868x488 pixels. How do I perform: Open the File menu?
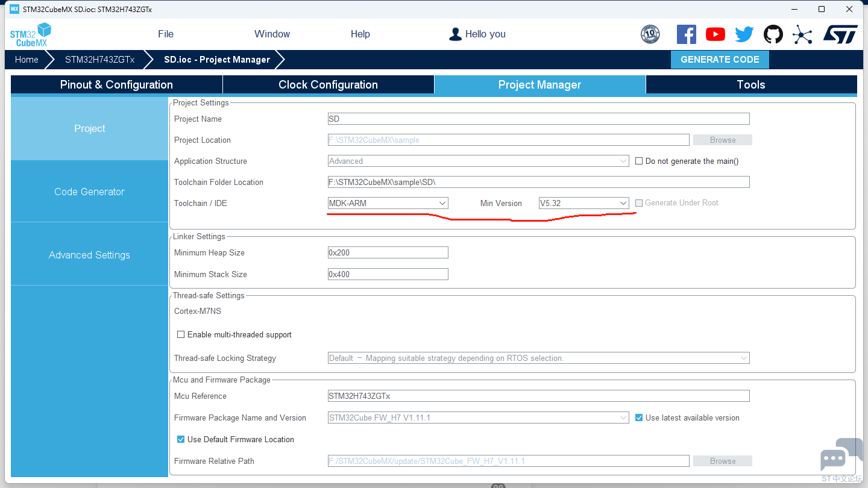point(166,34)
